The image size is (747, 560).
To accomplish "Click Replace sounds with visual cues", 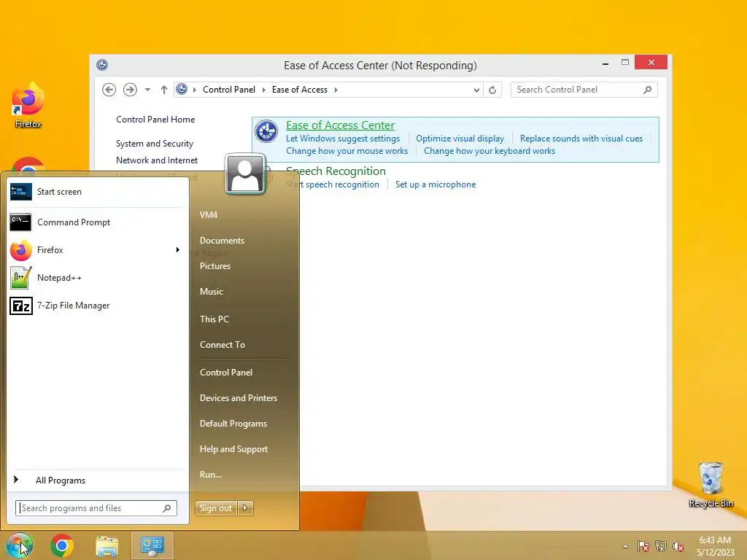I will pos(581,139).
